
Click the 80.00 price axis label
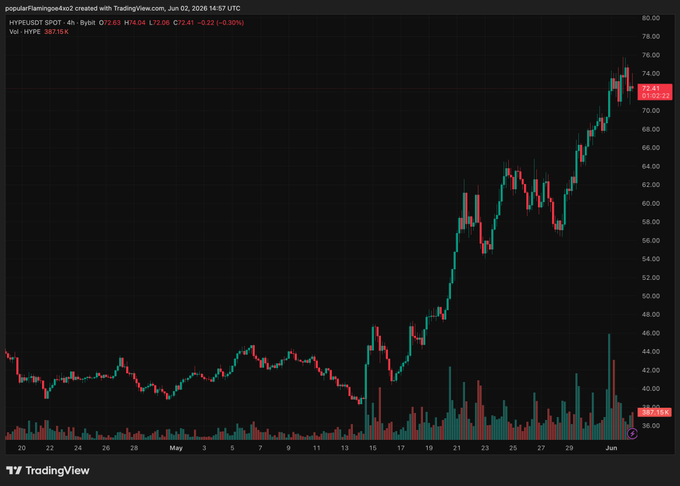[651, 18]
